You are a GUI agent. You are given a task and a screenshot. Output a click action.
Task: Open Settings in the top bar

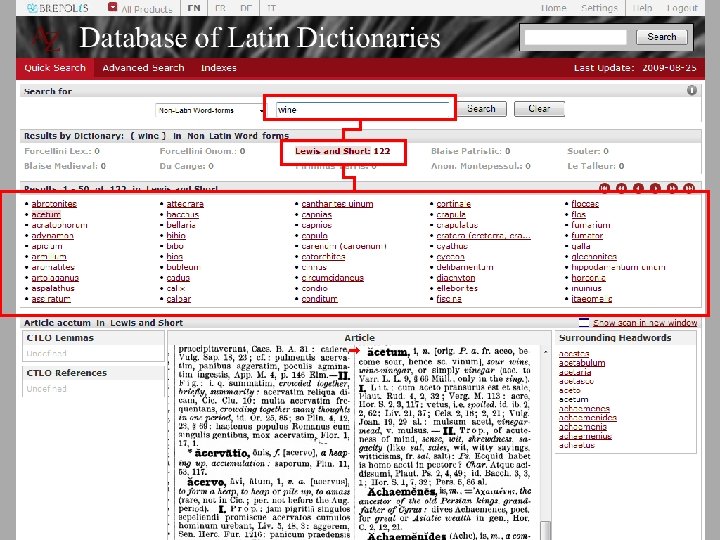coord(599,8)
